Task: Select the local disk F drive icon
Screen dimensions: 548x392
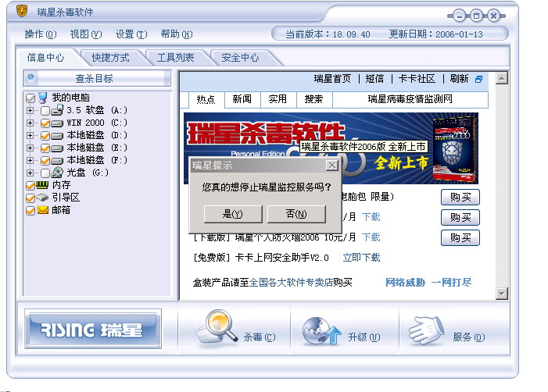Action: click(57, 161)
